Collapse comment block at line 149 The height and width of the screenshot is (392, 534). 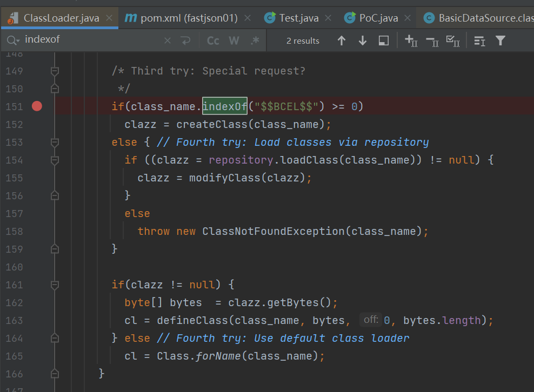pos(54,71)
